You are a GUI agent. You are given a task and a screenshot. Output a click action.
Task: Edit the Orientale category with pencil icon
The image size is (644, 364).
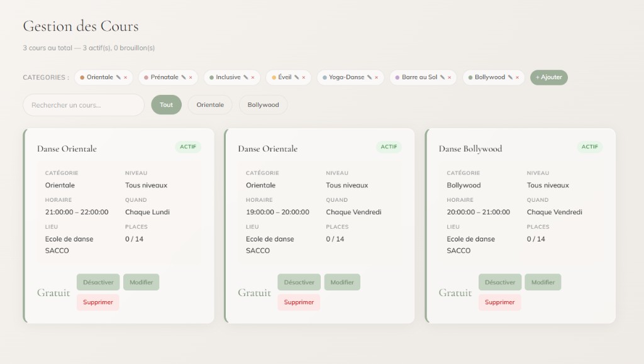(x=118, y=77)
